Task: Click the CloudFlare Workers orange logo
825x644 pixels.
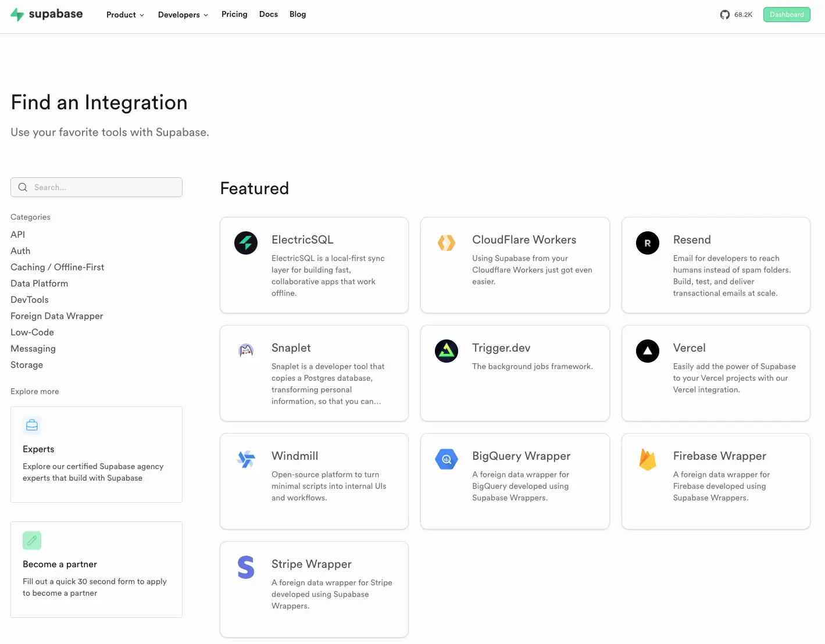Action: tap(447, 243)
